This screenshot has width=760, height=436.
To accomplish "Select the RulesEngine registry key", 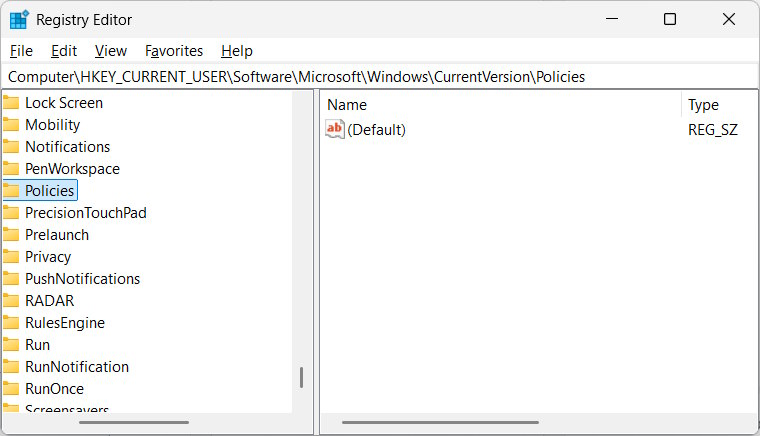I will pyautogui.click(x=65, y=322).
